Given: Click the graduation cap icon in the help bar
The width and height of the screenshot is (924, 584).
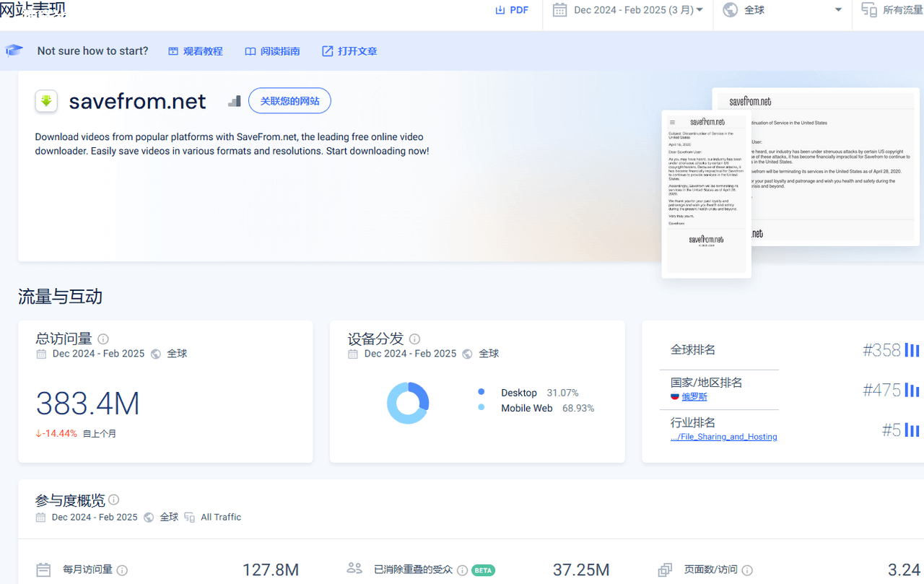Looking at the screenshot, I should click(x=14, y=51).
